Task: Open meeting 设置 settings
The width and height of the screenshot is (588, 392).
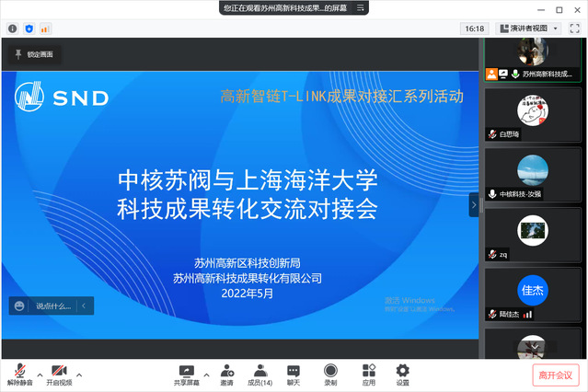Action: [x=402, y=374]
